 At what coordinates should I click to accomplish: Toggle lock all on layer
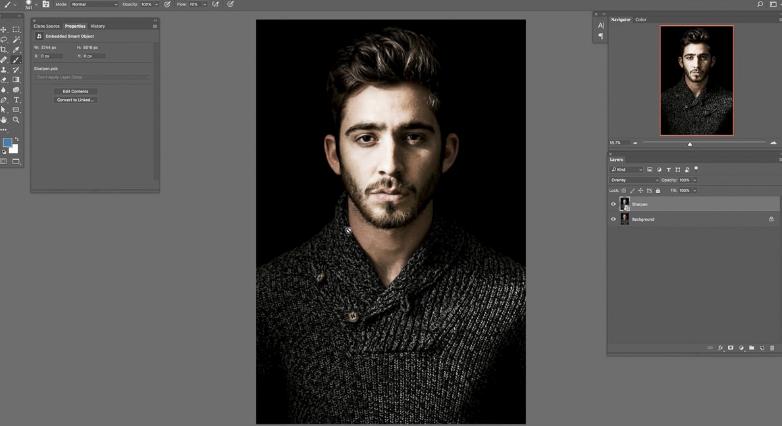tap(658, 191)
